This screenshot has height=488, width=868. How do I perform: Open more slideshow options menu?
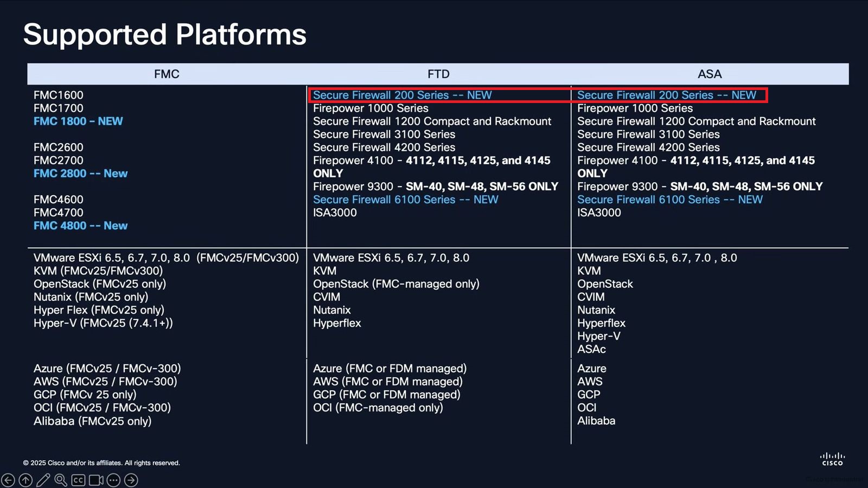(x=113, y=480)
